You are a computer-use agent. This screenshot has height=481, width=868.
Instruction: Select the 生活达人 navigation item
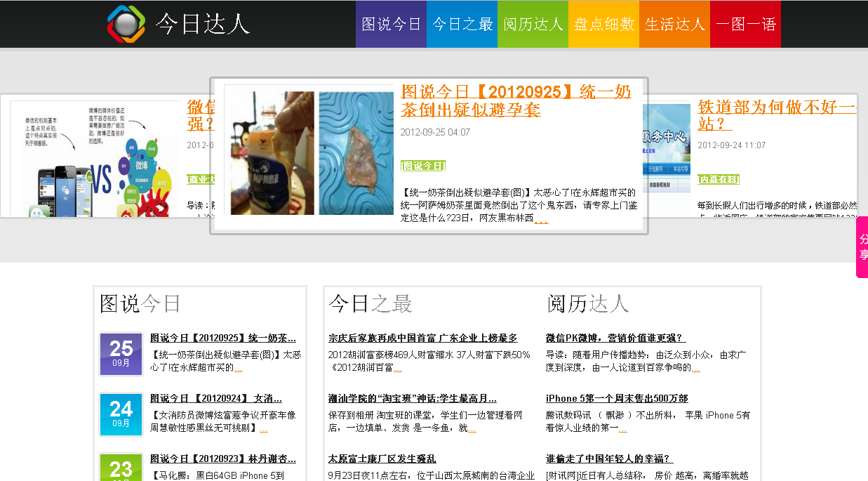click(675, 24)
